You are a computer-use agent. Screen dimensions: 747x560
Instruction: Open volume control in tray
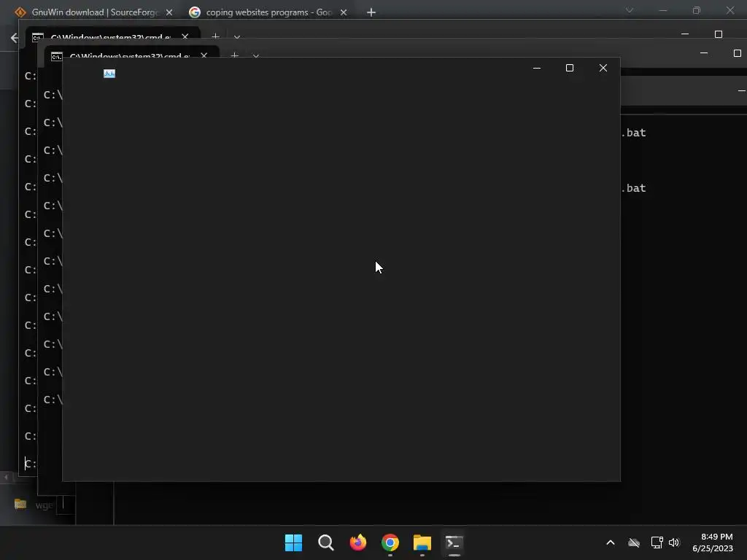[674, 542]
